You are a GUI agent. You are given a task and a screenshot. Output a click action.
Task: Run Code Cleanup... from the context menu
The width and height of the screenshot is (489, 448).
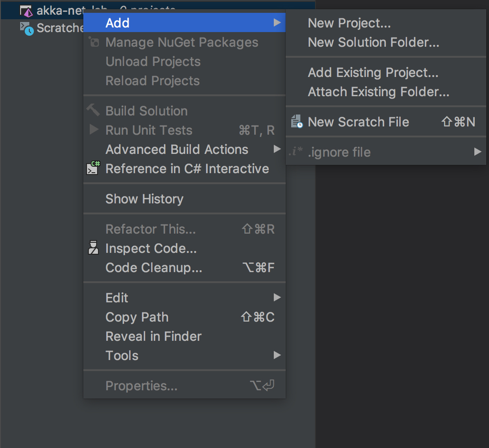153,268
